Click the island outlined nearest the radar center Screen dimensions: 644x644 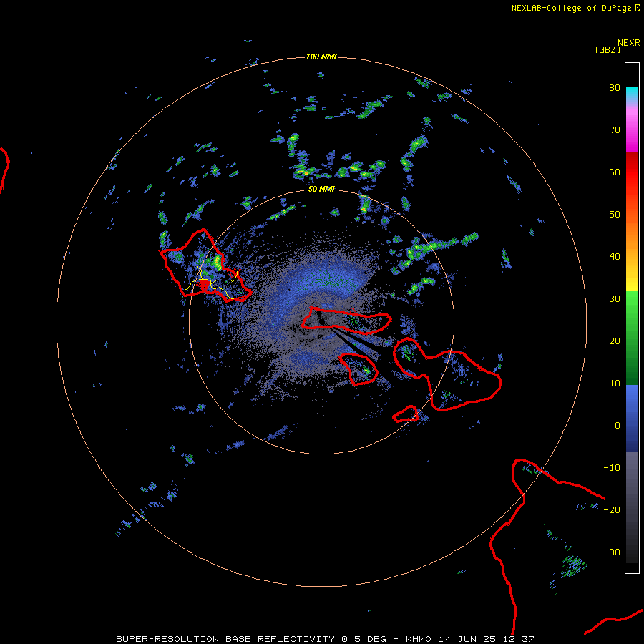346,320
